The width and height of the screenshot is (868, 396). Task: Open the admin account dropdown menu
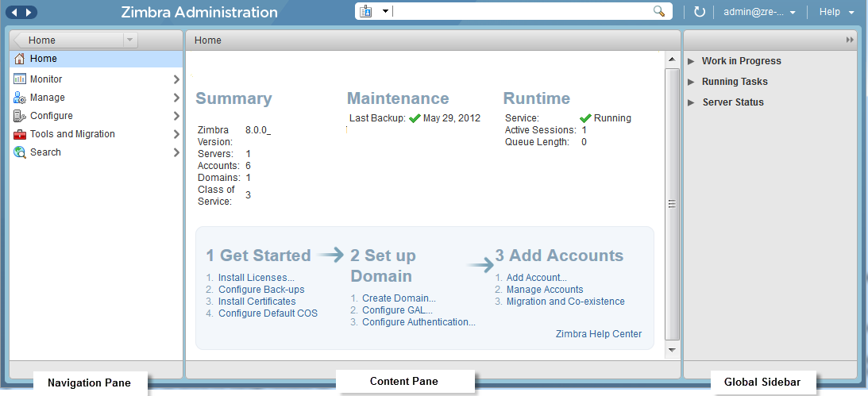(759, 12)
